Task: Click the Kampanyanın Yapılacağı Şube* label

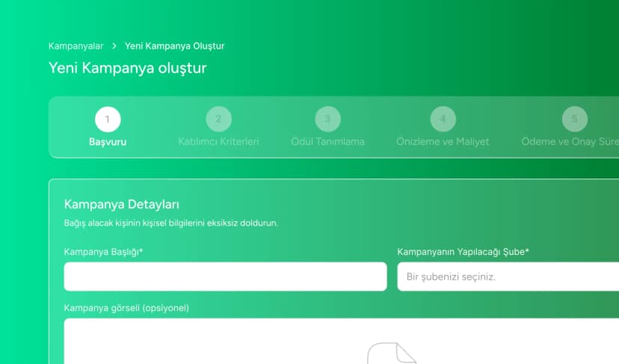Action: (463, 252)
